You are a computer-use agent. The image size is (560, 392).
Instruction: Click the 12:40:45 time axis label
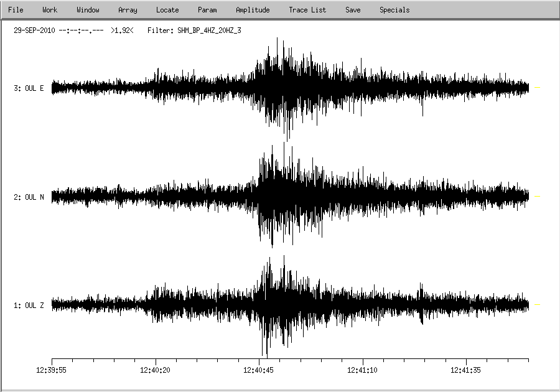pyautogui.click(x=259, y=370)
